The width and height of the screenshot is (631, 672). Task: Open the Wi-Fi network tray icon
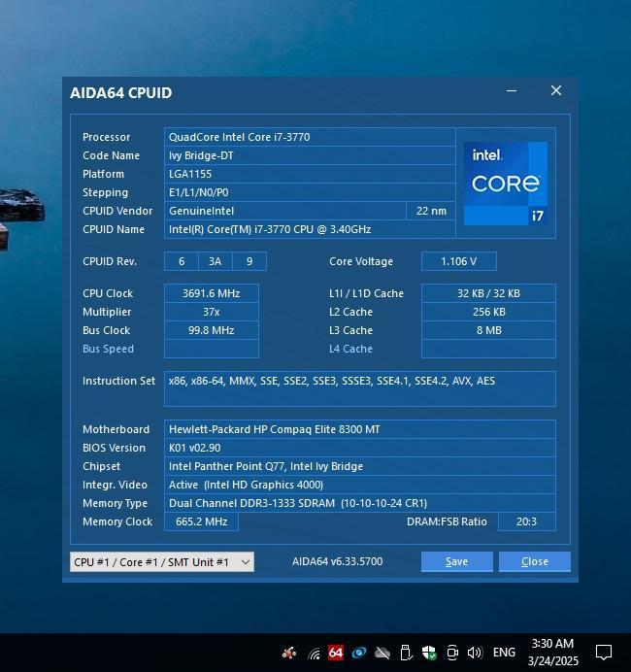(314, 653)
